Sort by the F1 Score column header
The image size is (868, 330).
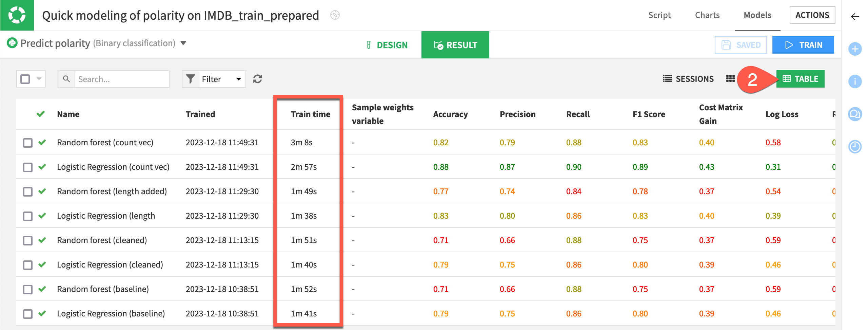(649, 114)
